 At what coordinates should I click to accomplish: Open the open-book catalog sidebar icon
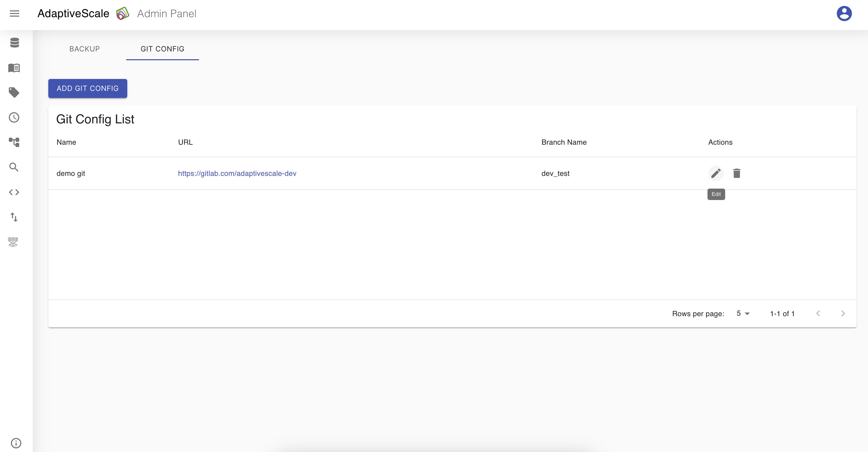coord(14,68)
